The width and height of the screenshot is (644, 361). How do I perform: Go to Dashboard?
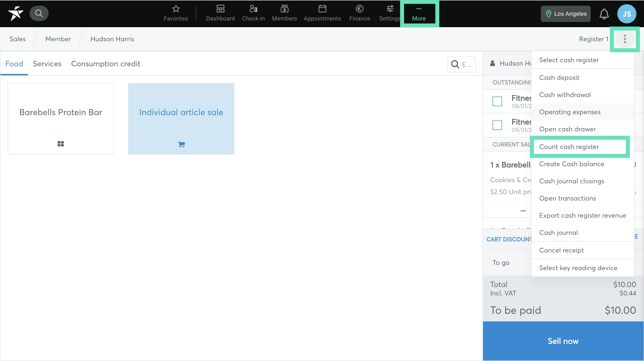coord(220,13)
